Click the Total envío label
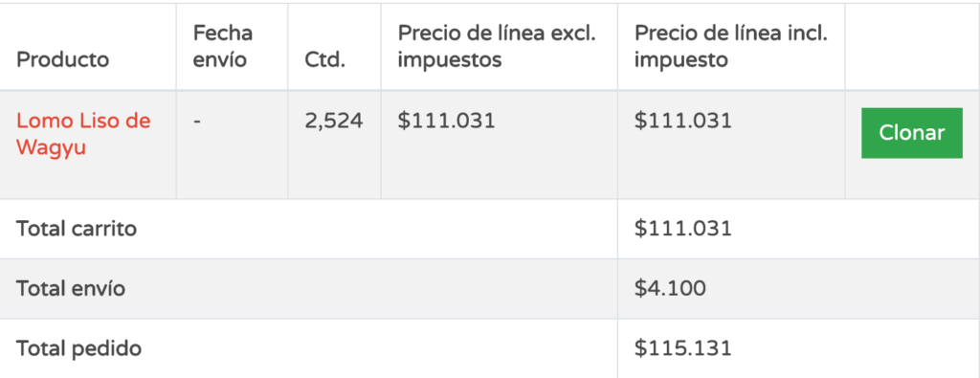 pyautogui.click(x=71, y=289)
